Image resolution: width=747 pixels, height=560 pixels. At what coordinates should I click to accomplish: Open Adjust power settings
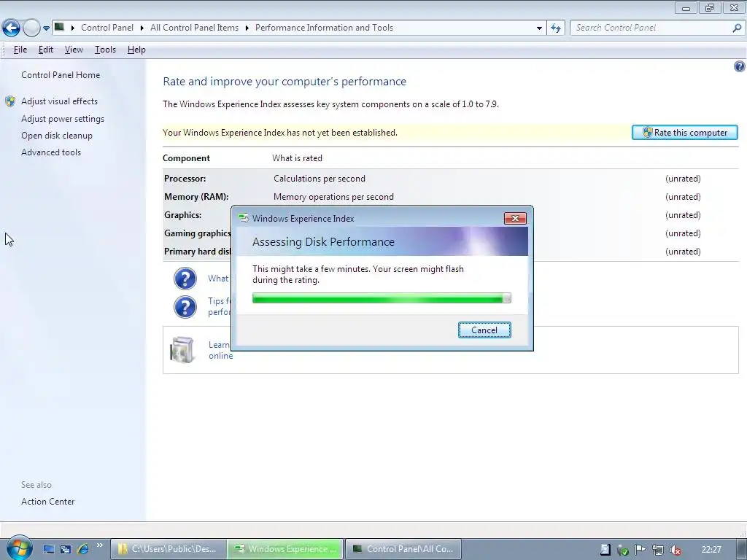63,119
